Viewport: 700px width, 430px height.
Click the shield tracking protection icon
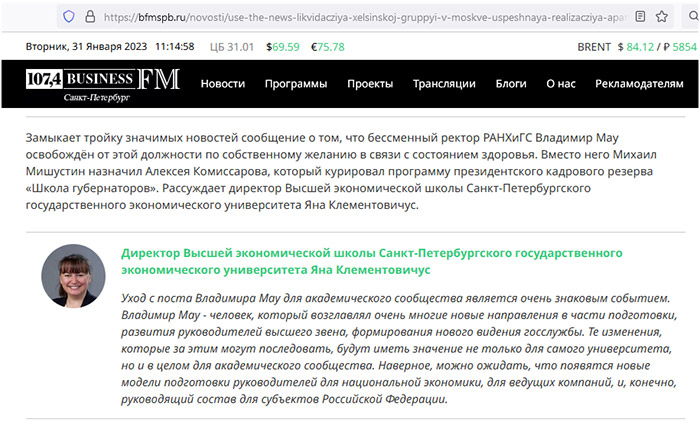click(x=69, y=17)
